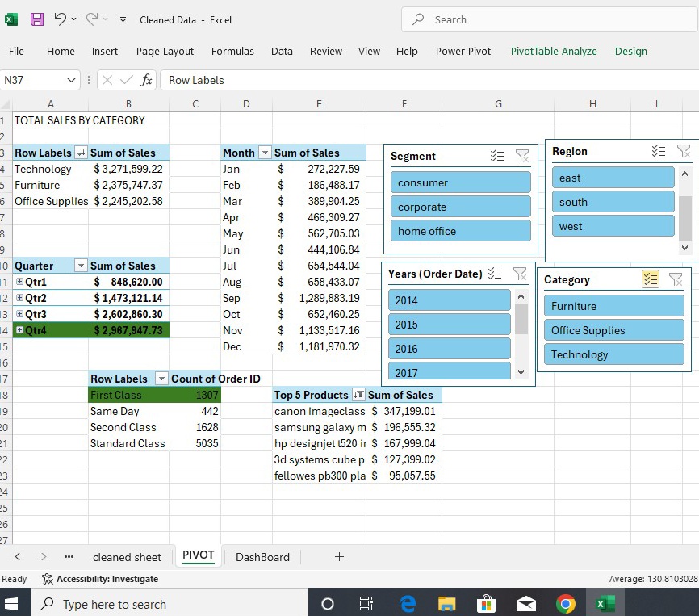Click the Redo arrow icon
The image size is (699, 616).
[x=92, y=19]
